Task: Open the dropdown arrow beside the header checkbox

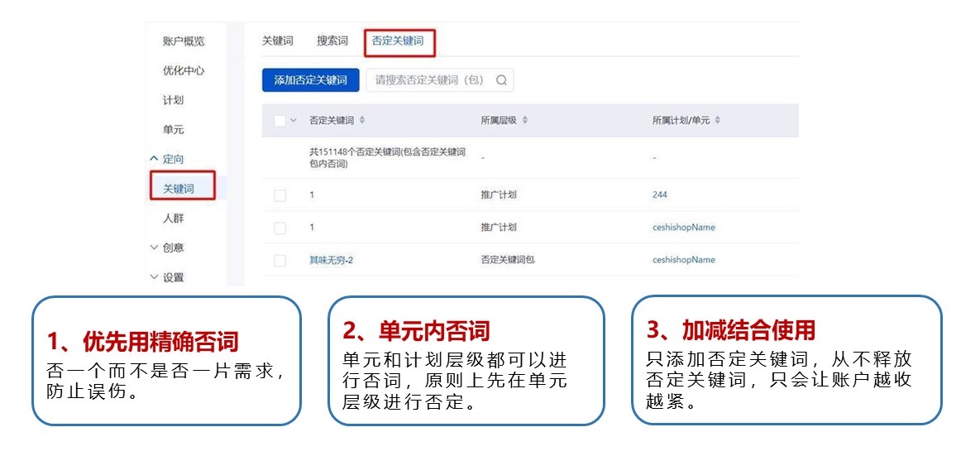Action: tap(293, 121)
